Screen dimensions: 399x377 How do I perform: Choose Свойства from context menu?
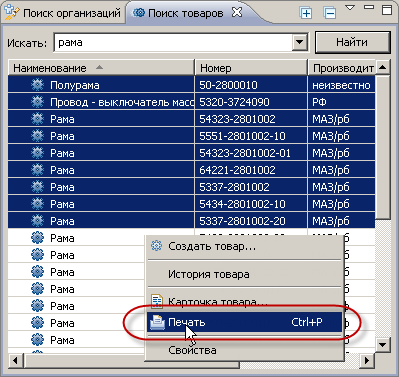click(245, 350)
